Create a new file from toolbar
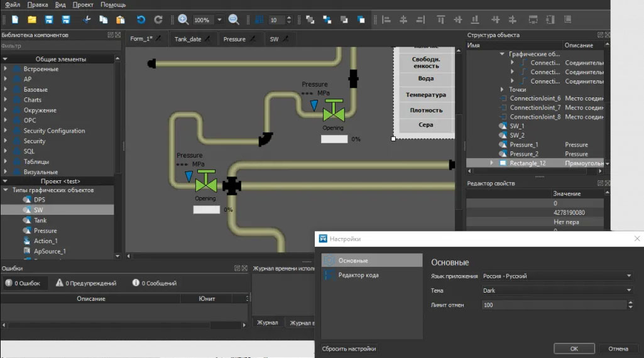This screenshot has width=644, height=358. [x=15, y=20]
